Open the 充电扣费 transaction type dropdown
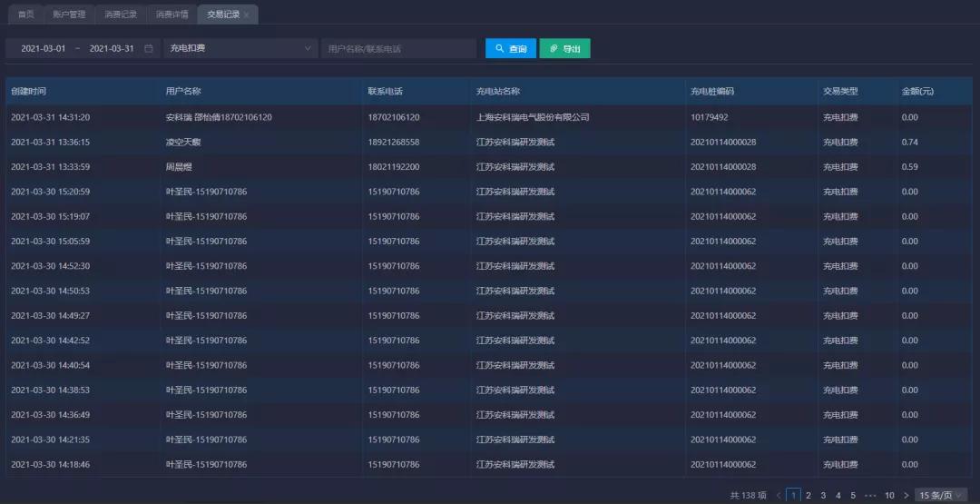980x504 pixels. point(240,48)
